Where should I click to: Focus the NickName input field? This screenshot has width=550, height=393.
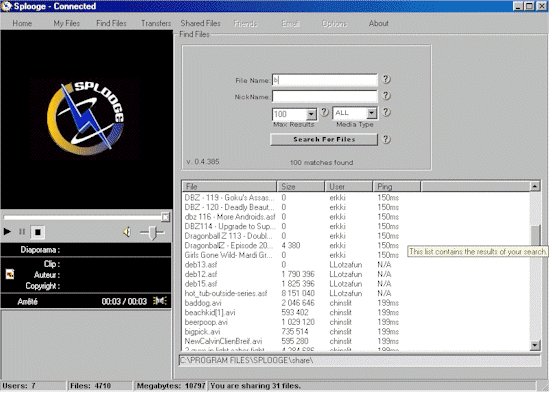coord(325,96)
